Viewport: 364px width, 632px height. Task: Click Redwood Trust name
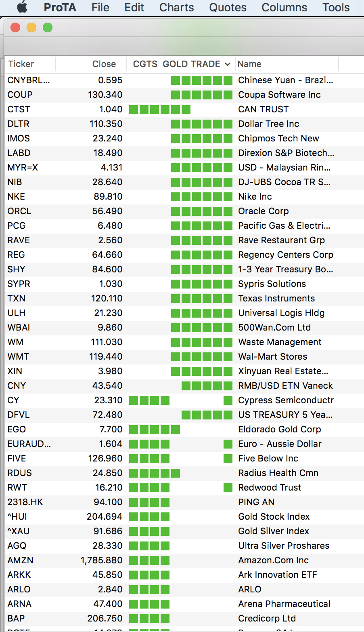tap(270, 487)
